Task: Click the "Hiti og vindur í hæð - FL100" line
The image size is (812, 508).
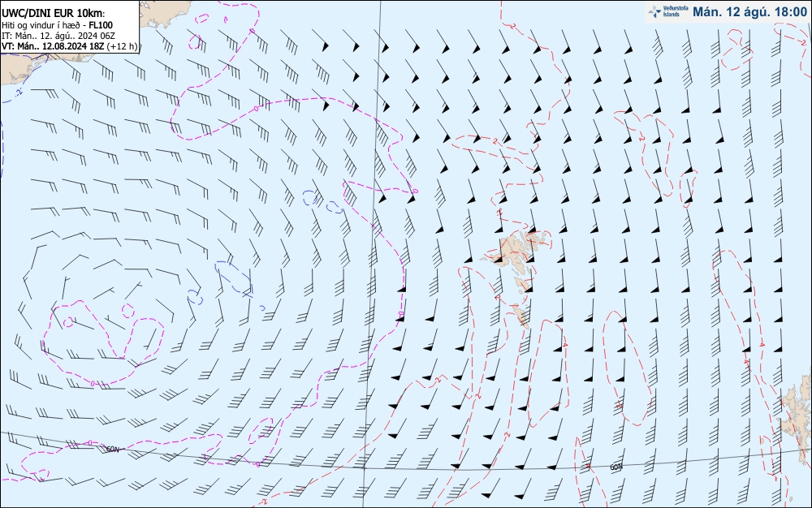Action: [x=57, y=25]
